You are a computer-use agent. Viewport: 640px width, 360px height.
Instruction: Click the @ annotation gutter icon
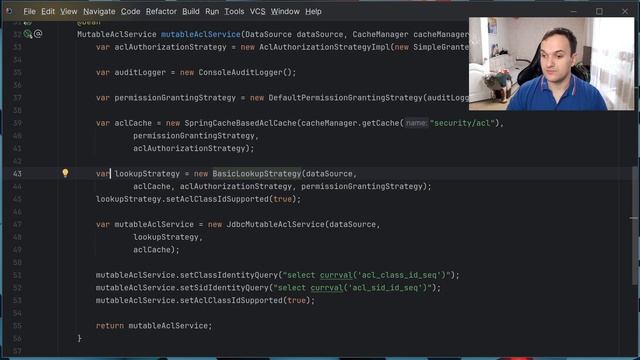coord(38,34)
